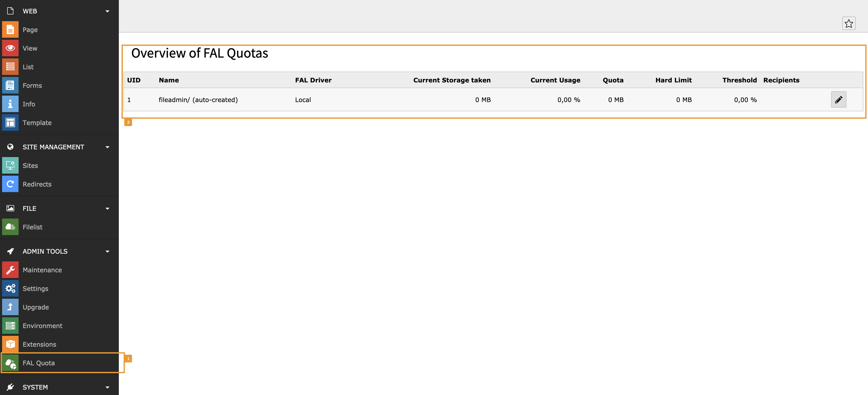The image size is (868, 395).
Task: Click the WEB section page icon
Action: pos(10,11)
